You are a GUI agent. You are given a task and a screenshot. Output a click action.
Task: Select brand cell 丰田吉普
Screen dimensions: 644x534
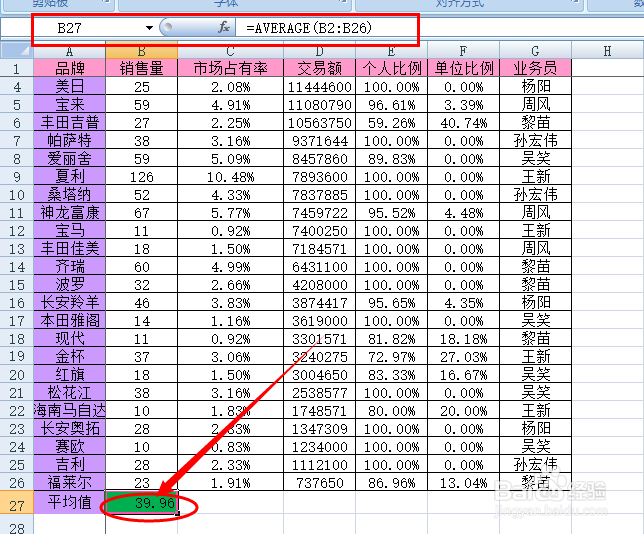tap(69, 122)
